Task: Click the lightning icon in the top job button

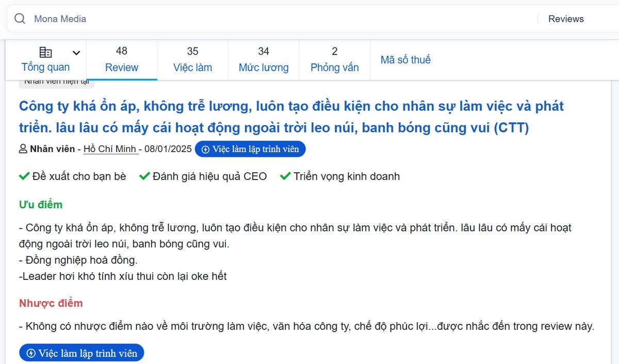Action: [x=205, y=150]
